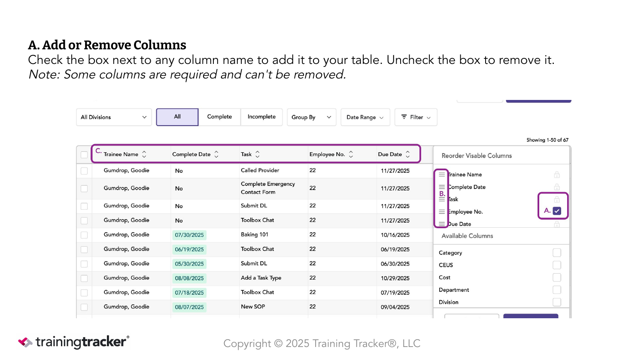Check the Cost available column box
Screen dimensions: 644x362
pos(557,278)
